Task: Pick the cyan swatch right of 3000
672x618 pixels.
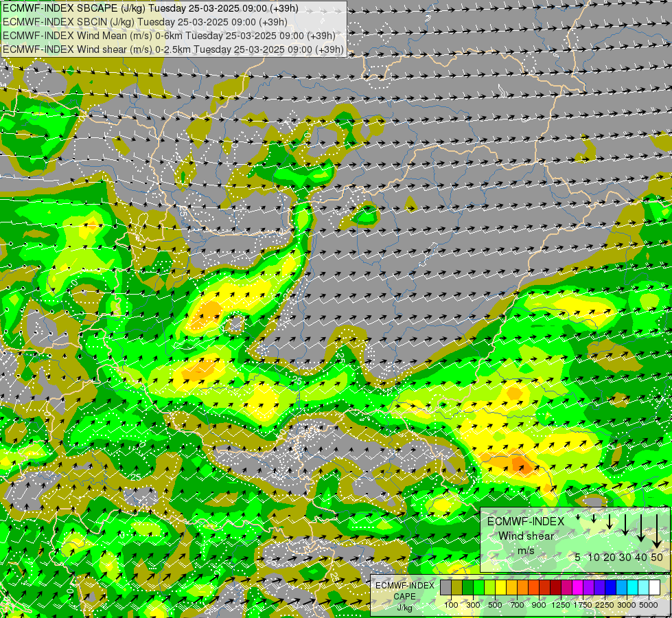Action: [x=633, y=588]
